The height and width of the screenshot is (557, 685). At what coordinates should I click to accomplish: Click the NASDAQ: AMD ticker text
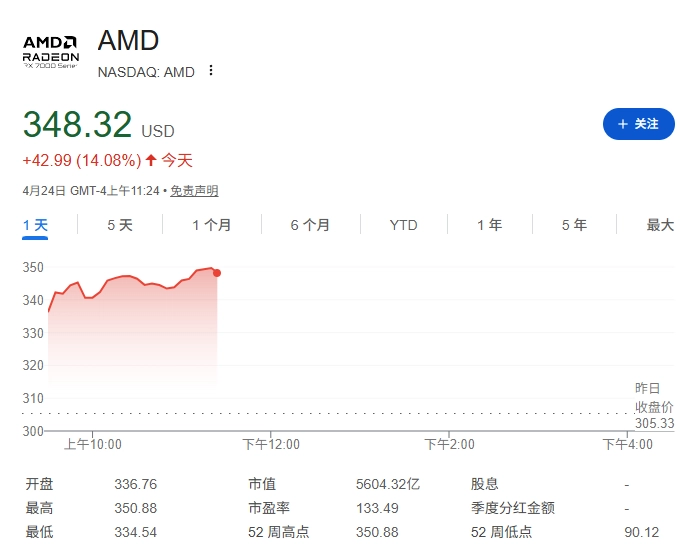click(x=146, y=72)
